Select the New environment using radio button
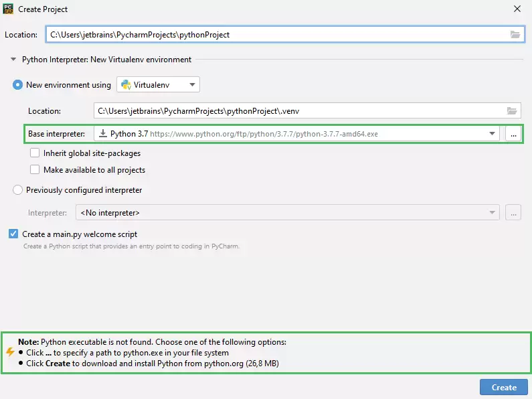Screen dimensions: 532x399 (x=17, y=84)
